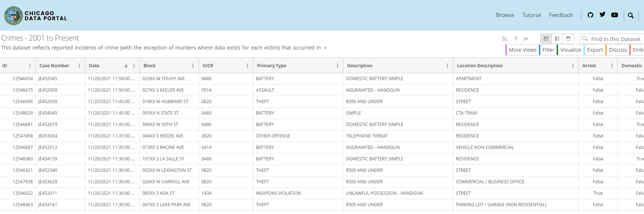This screenshot has height=214, width=644.
Task: Click the header search magnifier icon
Action: tap(631, 16)
